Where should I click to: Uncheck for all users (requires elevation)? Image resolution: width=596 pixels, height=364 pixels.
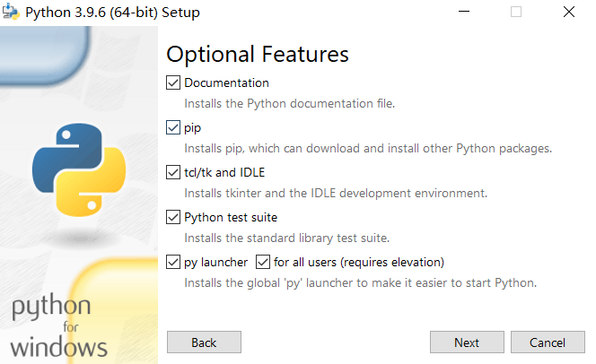tap(263, 262)
